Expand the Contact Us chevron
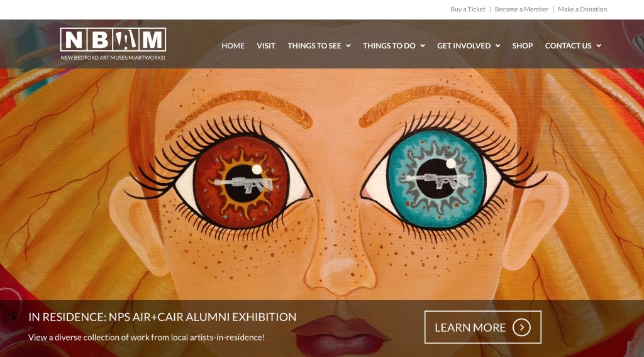 tap(599, 45)
